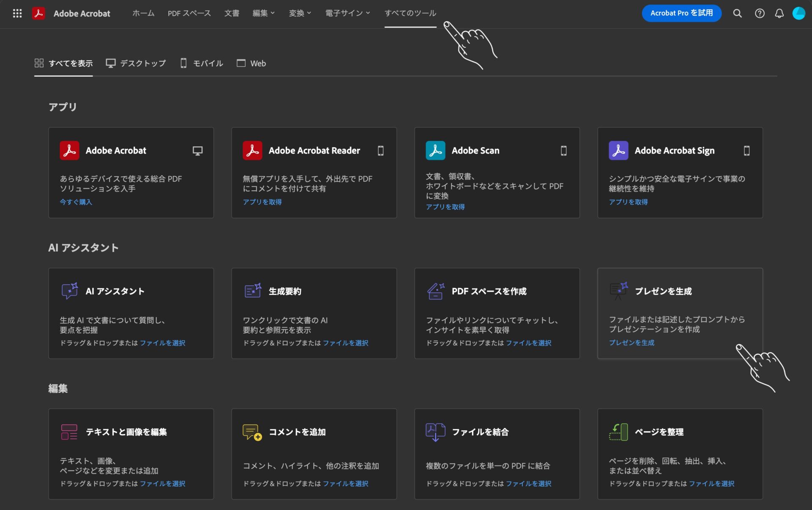Click ファイルを選択 on 生成要約 card
Screen dimensions: 812x510
pyautogui.click(x=346, y=343)
